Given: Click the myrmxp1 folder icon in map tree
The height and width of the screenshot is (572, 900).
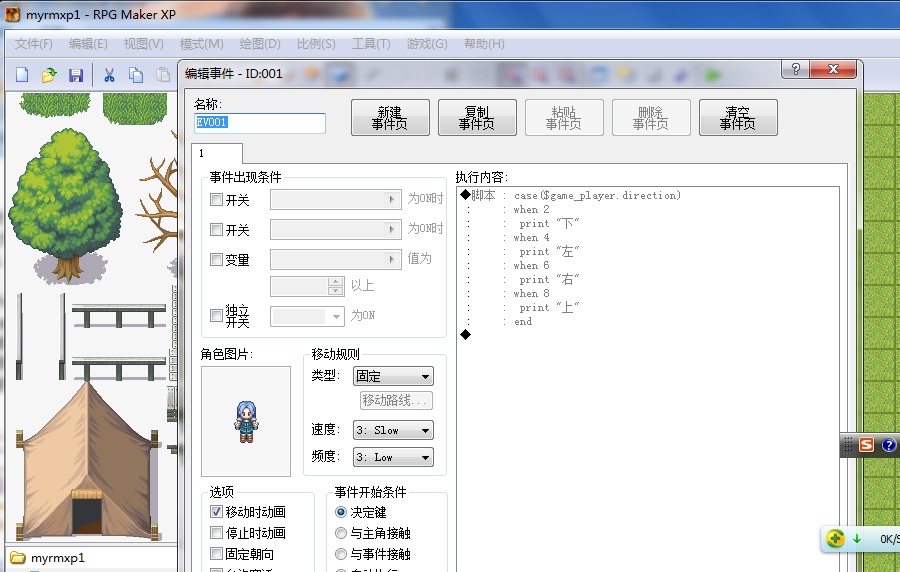Looking at the screenshot, I should 18,558.
